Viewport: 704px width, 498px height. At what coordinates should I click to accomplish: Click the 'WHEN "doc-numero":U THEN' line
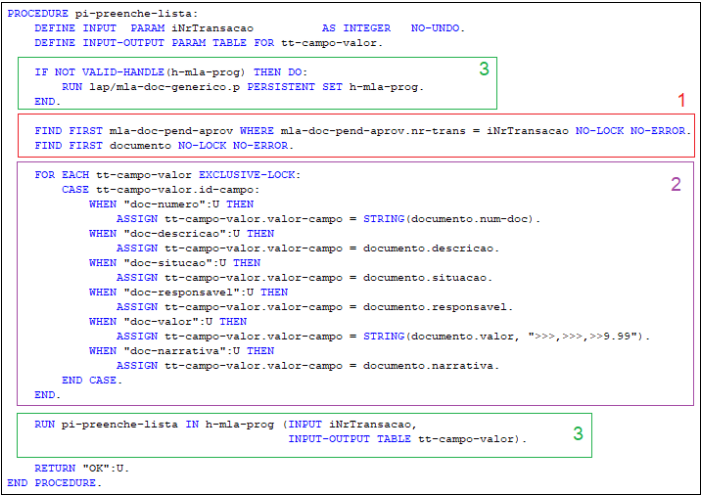click(x=172, y=204)
